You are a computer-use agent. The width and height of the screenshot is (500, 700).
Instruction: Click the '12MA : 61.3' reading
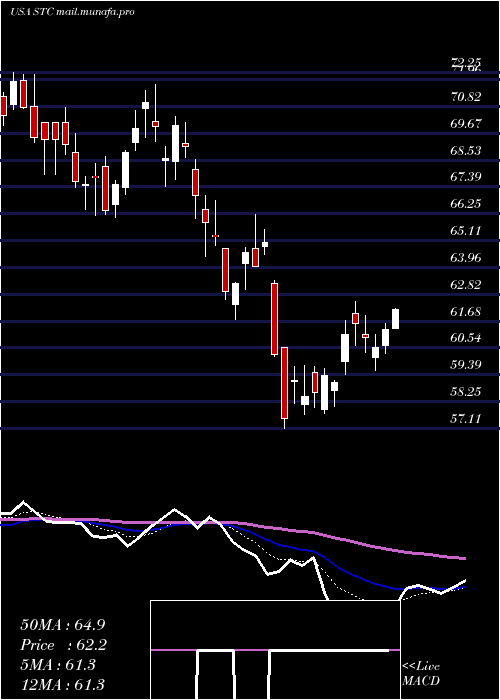pyautogui.click(x=63, y=684)
